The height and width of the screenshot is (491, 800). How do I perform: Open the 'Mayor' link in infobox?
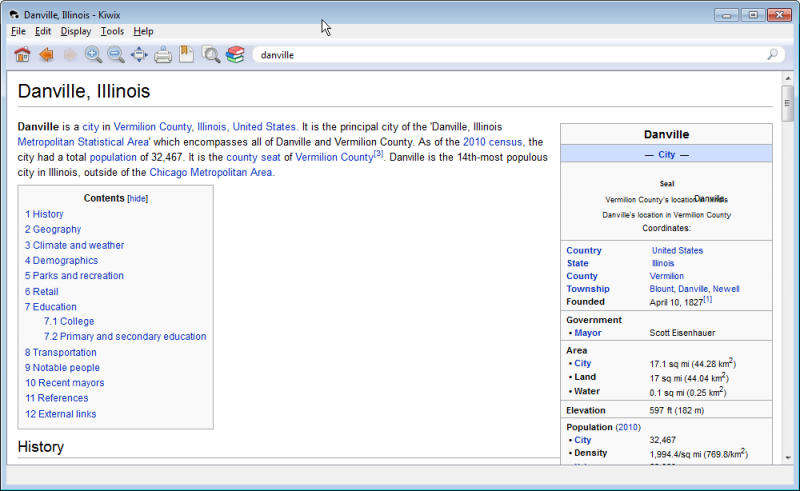pos(588,333)
